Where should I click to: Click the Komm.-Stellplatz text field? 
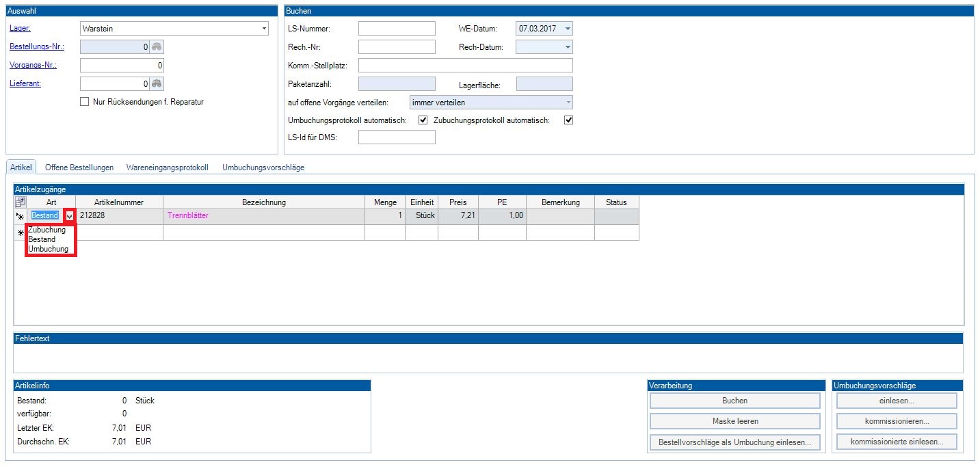point(465,66)
